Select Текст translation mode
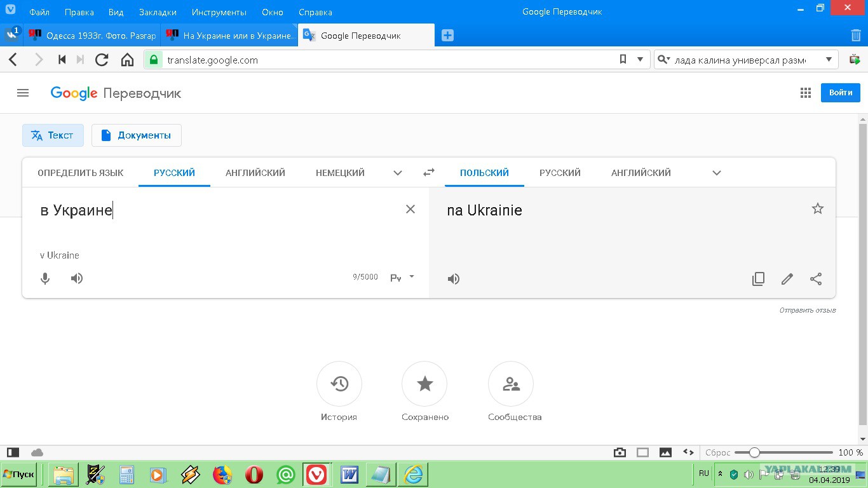 click(x=53, y=135)
